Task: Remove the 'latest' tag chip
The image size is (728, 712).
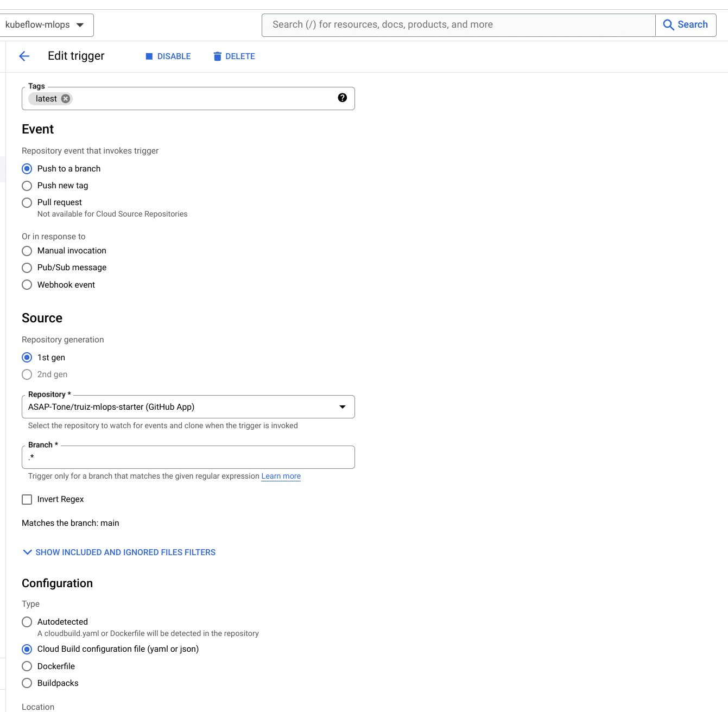Action: tap(66, 99)
